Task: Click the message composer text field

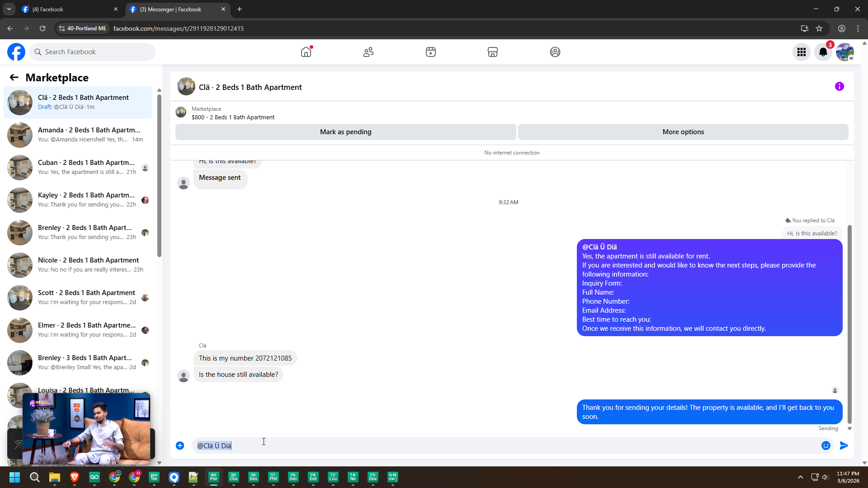Action: click(x=497, y=446)
